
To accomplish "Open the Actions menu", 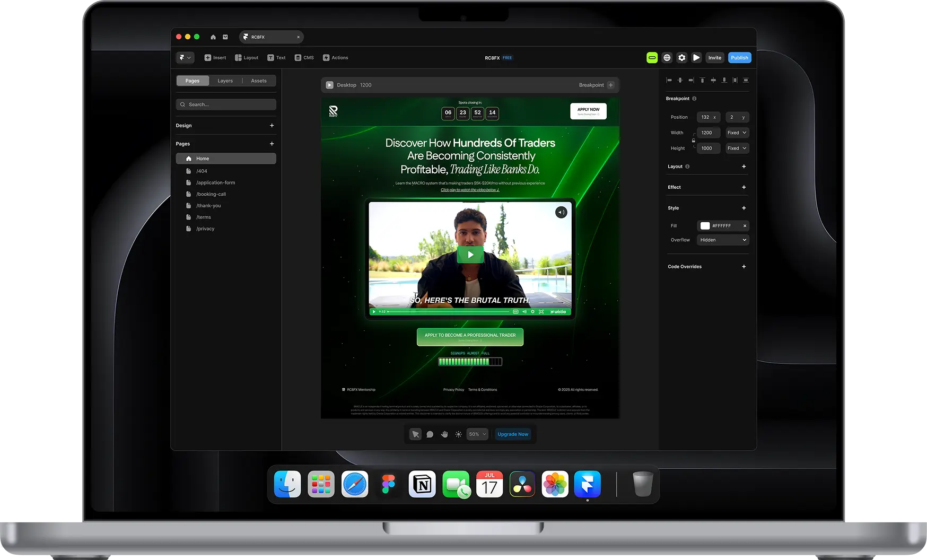I will pos(336,58).
